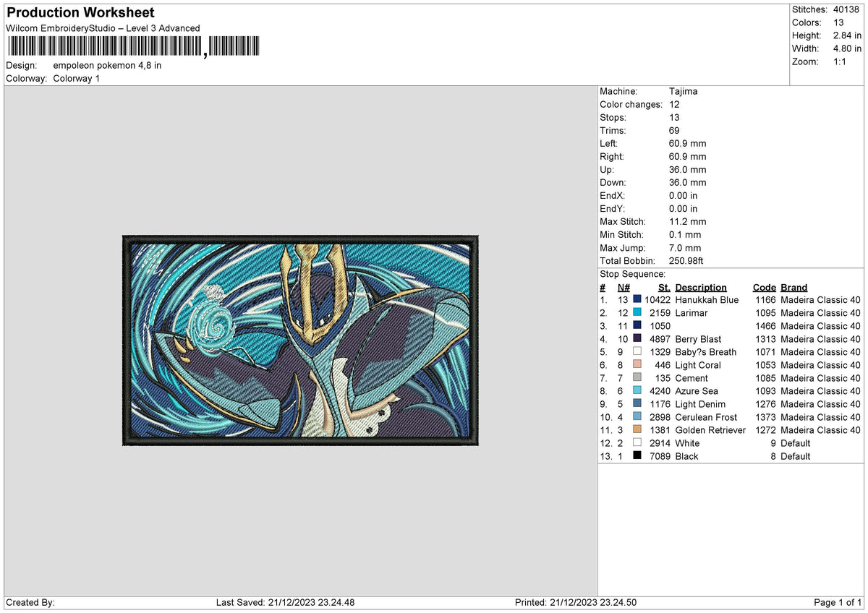Click the Zoom value 1:1

(841, 61)
